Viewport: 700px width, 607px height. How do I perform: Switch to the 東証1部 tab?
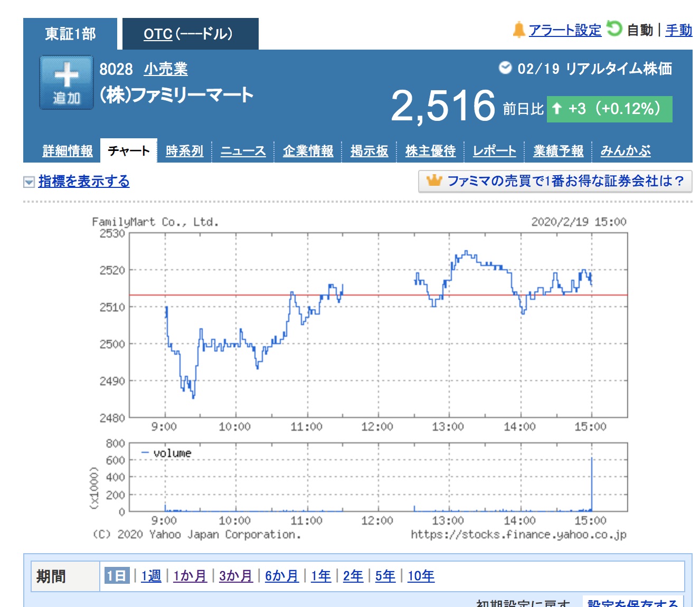70,34
